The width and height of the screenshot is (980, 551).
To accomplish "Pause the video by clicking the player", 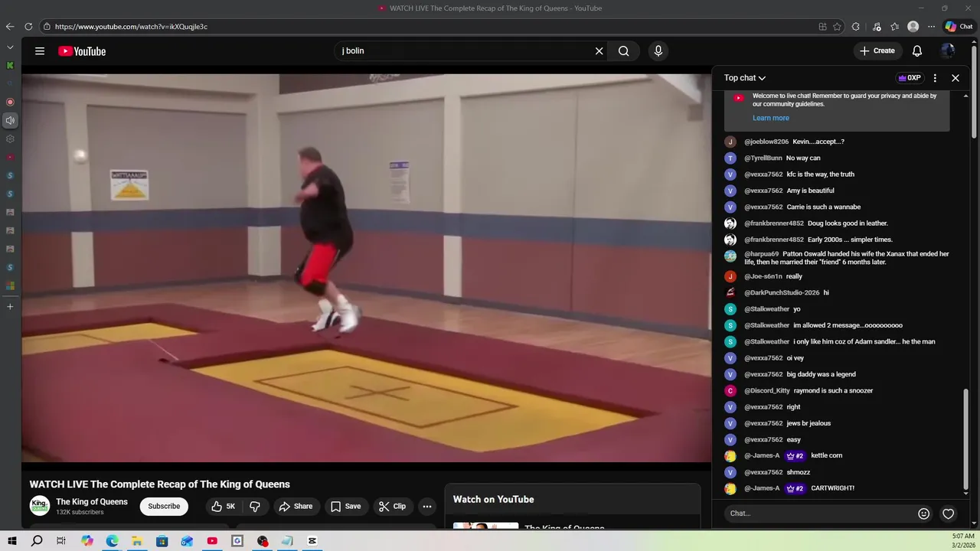I will (366, 268).
